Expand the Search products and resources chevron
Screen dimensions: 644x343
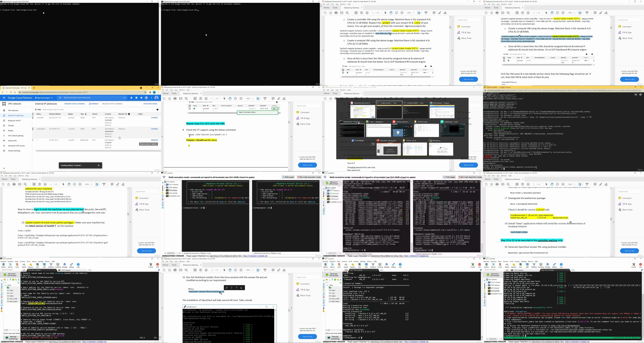(124, 98)
